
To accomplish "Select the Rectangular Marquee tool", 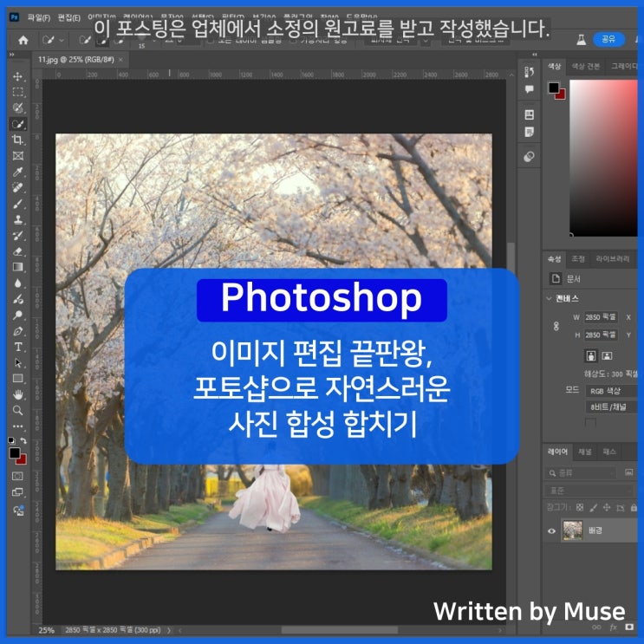I will [17, 92].
